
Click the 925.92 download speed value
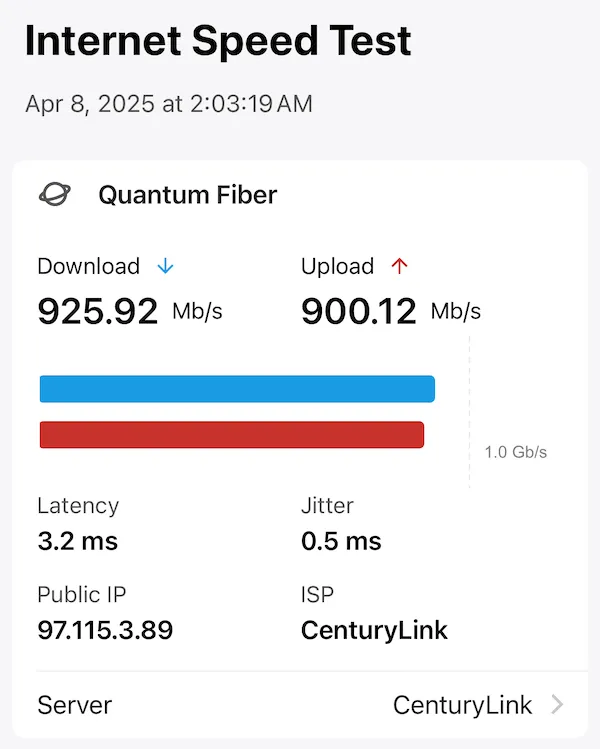coord(97,311)
